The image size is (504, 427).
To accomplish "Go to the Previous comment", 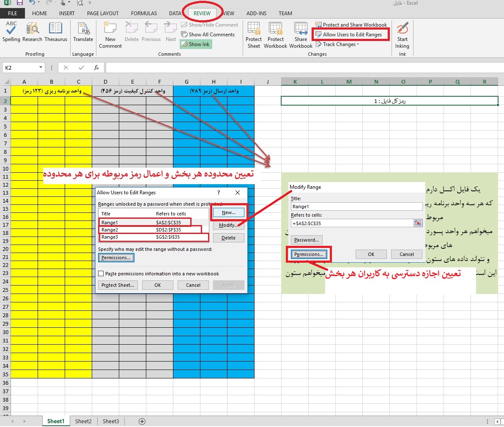I will coord(151,31).
